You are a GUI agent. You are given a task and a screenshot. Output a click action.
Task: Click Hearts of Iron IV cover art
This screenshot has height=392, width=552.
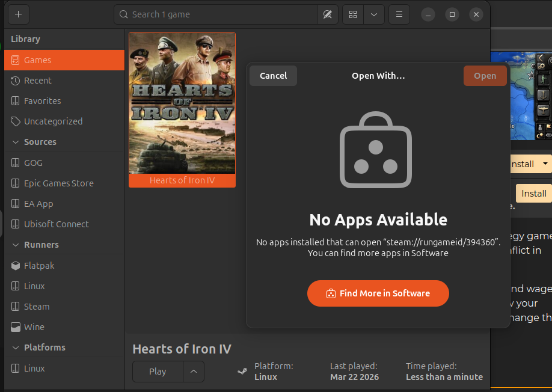point(182,103)
